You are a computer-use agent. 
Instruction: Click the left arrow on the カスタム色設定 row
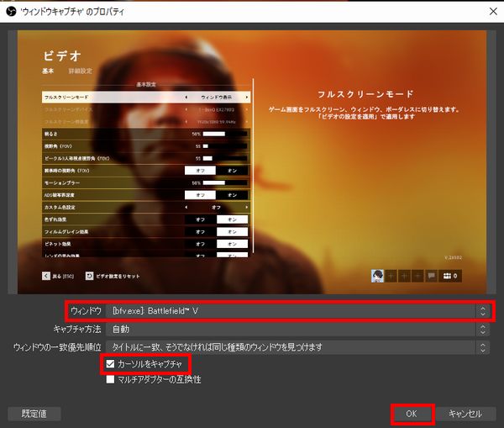186,207
